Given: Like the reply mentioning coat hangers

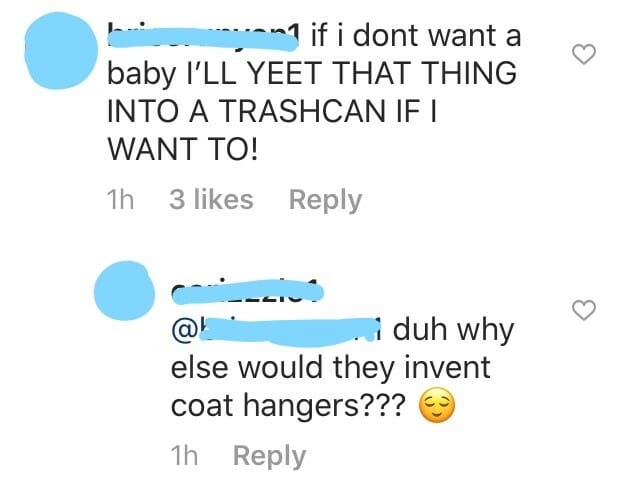Looking at the screenshot, I should [584, 310].
